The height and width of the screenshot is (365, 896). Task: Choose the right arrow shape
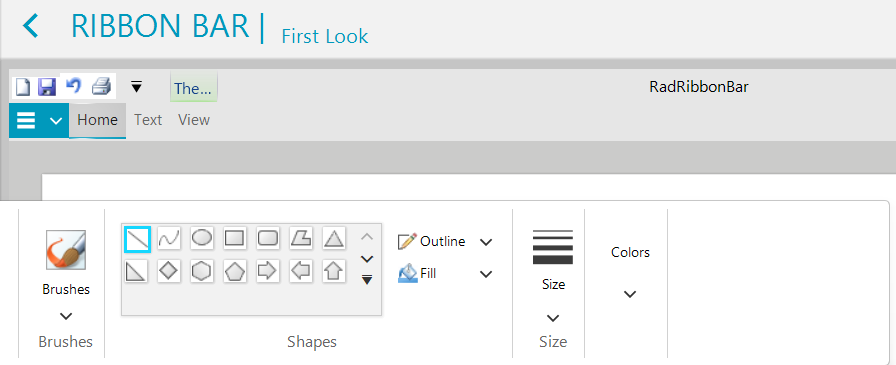coord(268,271)
